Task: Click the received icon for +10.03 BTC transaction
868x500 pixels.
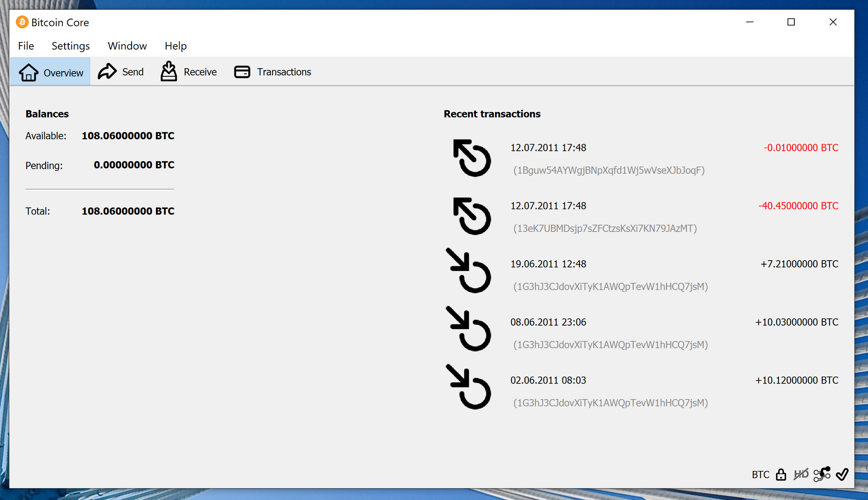Action: pyautogui.click(x=469, y=329)
